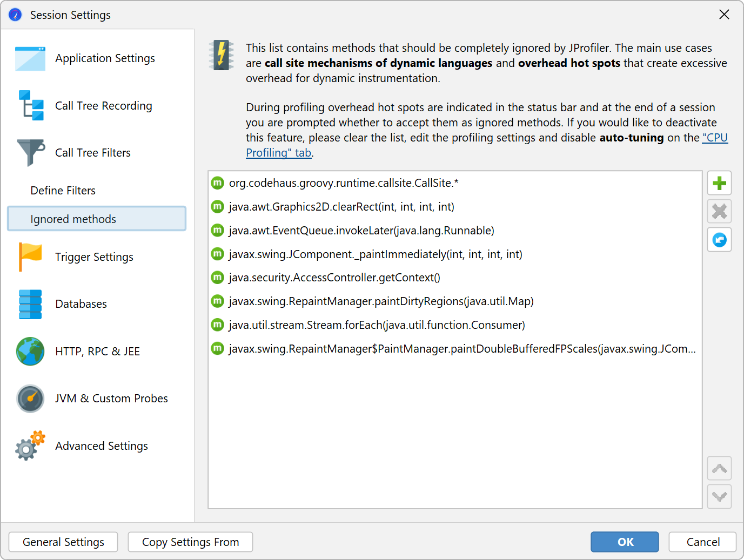Click the HTTP, RPC & JEE globe icon
The image size is (744, 560).
(30, 351)
